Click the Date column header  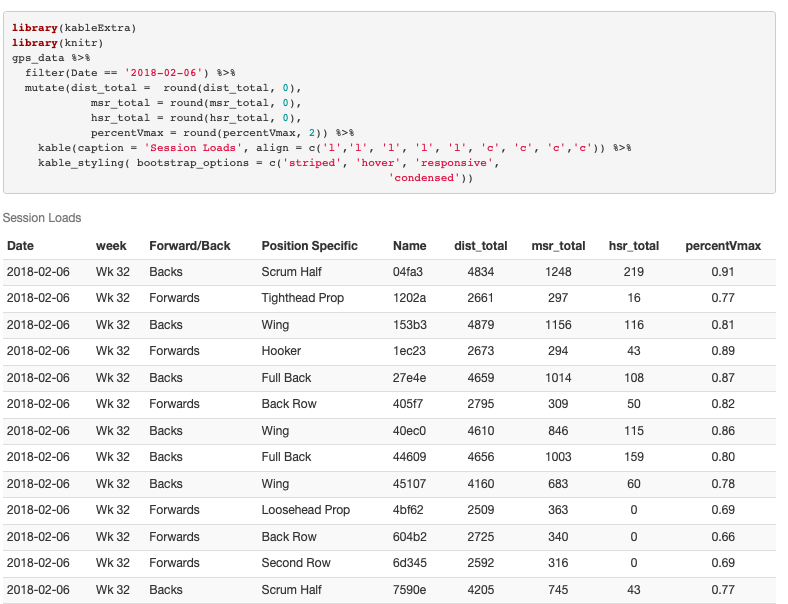pos(20,245)
